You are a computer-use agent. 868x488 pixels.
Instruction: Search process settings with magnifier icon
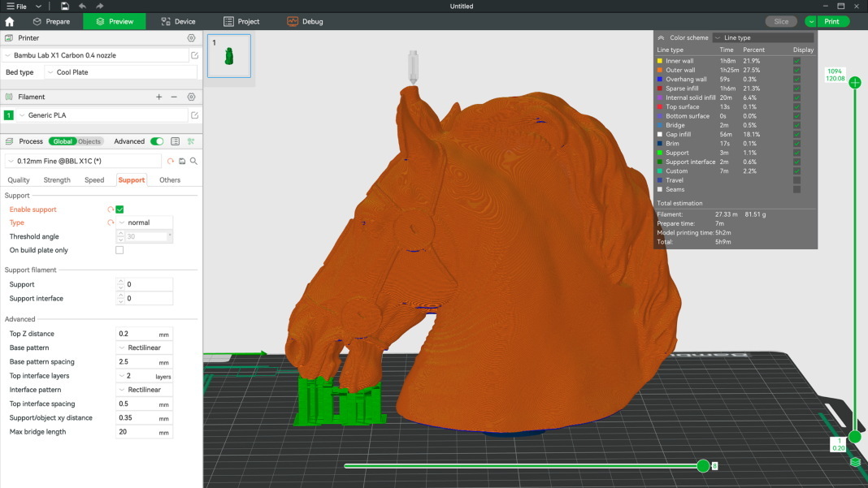(x=193, y=161)
